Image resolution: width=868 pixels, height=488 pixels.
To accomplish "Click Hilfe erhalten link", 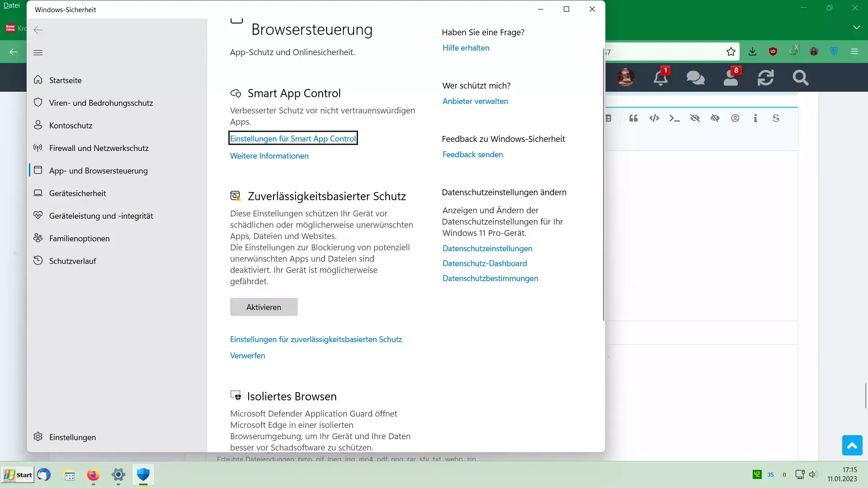I will tap(466, 47).
